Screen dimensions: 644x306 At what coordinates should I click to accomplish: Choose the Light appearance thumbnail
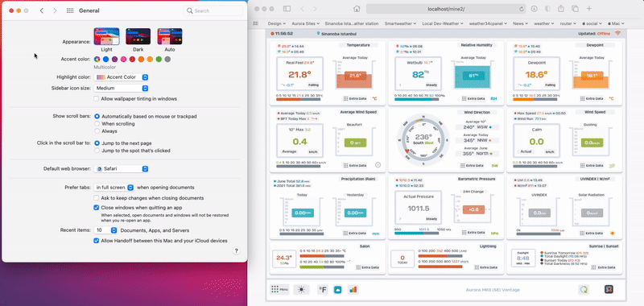click(107, 36)
